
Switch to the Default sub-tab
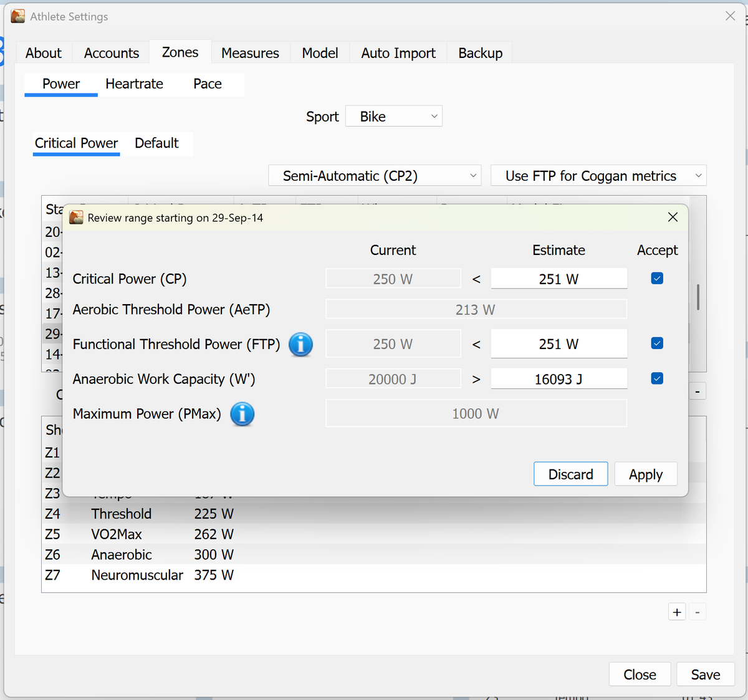tap(156, 143)
